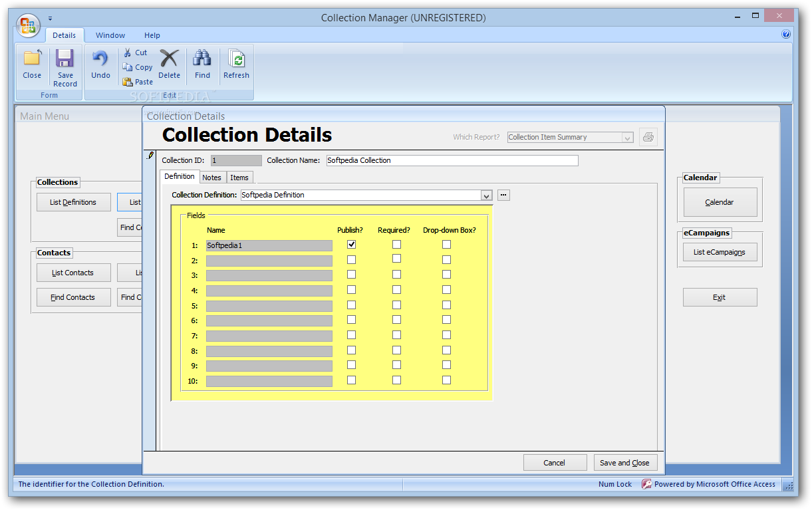Click the Undo arrow icon
Viewport: 812px width, 510px height.
(x=100, y=59)
